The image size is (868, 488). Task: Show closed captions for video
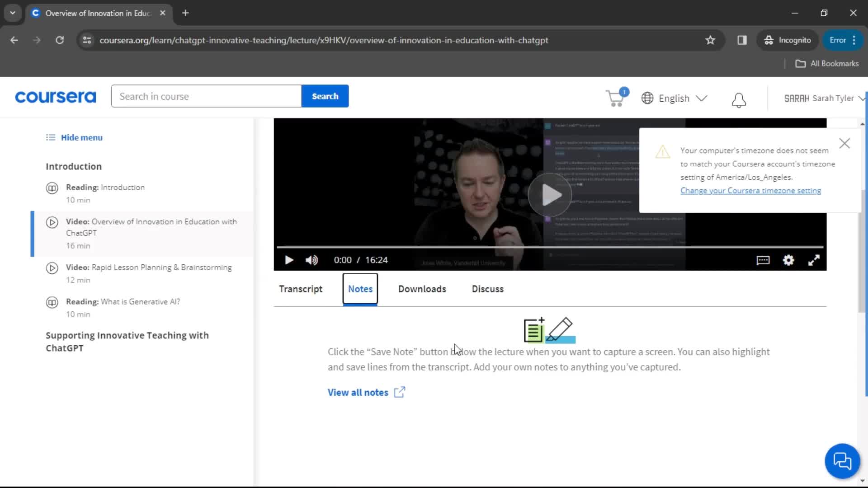(x=764, y=260)
